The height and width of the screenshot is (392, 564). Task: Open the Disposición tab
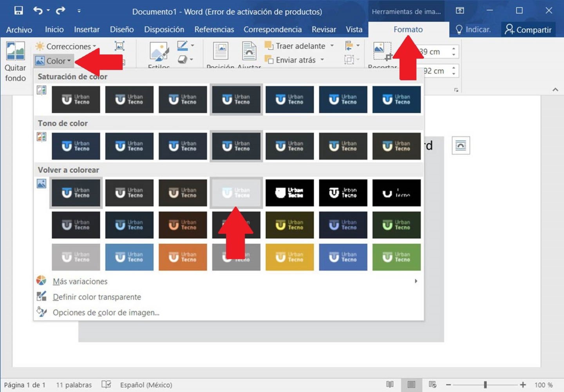164,29
